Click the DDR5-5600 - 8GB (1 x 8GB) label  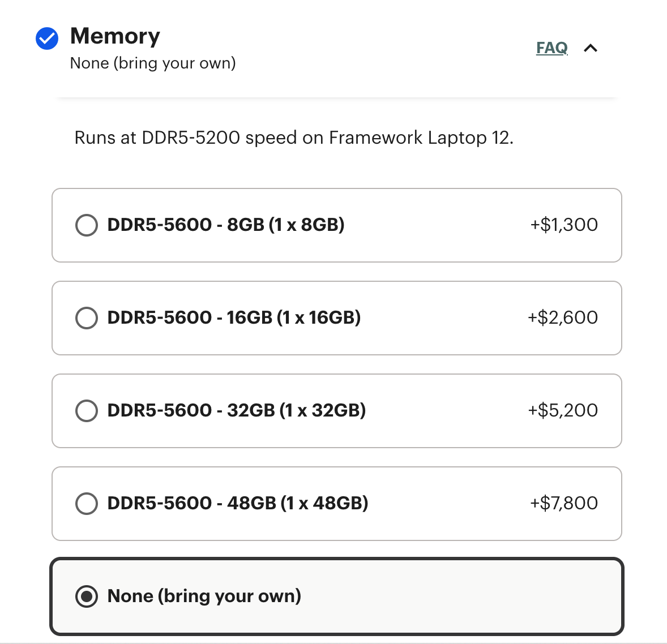(x=226, y=225)
